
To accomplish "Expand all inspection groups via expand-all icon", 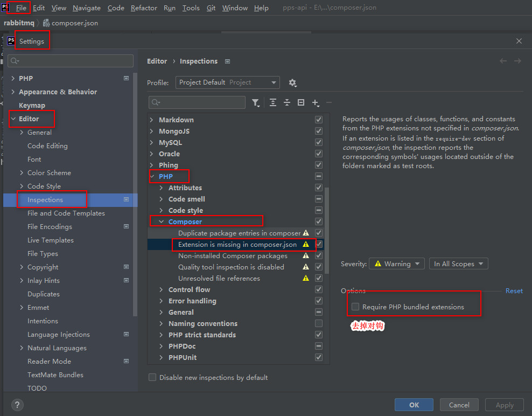I will coord(273,102).
